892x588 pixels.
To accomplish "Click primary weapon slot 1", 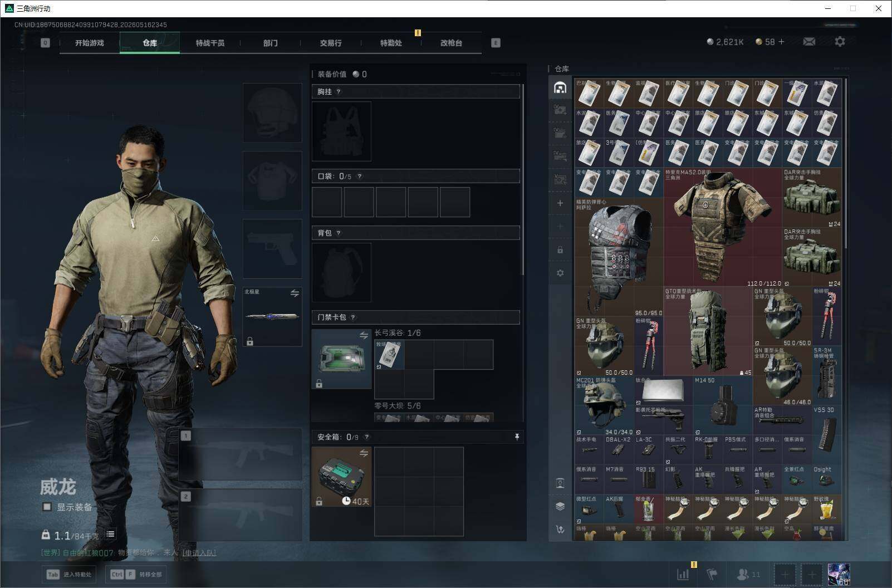I will click(241, 455).
